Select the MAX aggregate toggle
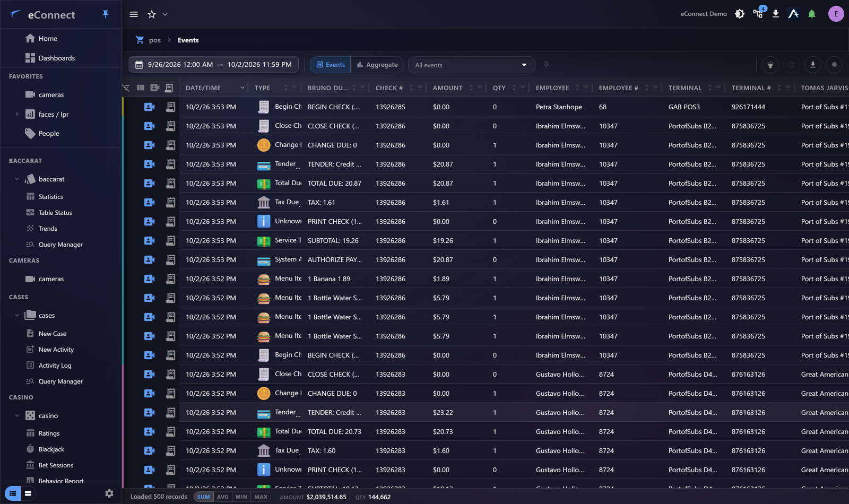 [x=261, y=497]
